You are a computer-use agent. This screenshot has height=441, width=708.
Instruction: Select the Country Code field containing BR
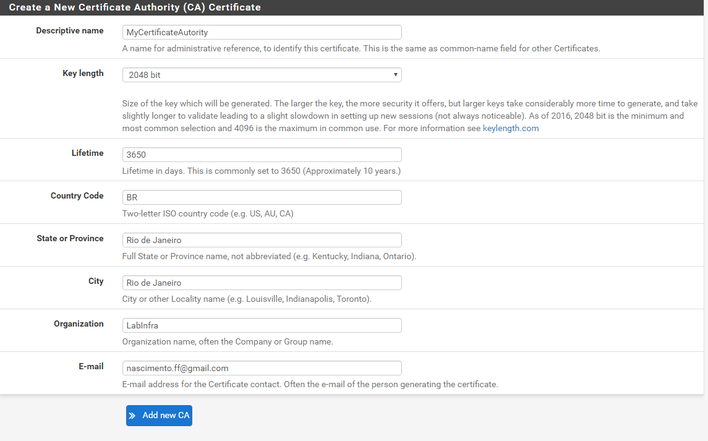pos(262,197)
